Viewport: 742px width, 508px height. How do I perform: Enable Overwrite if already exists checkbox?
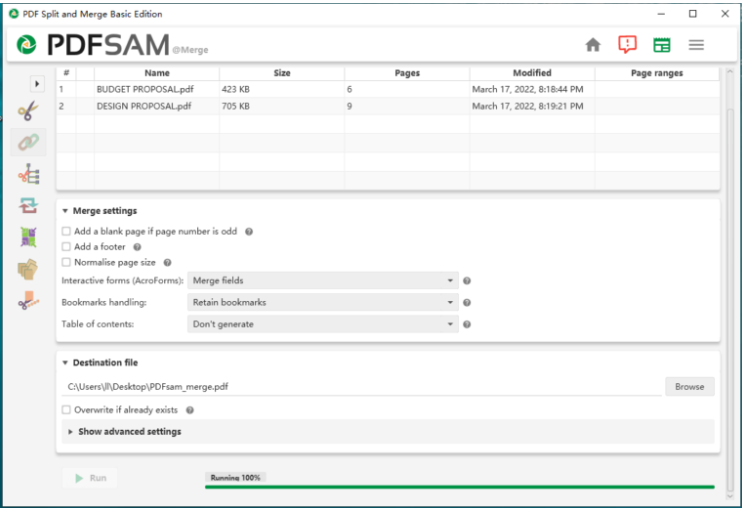(66, 410)
